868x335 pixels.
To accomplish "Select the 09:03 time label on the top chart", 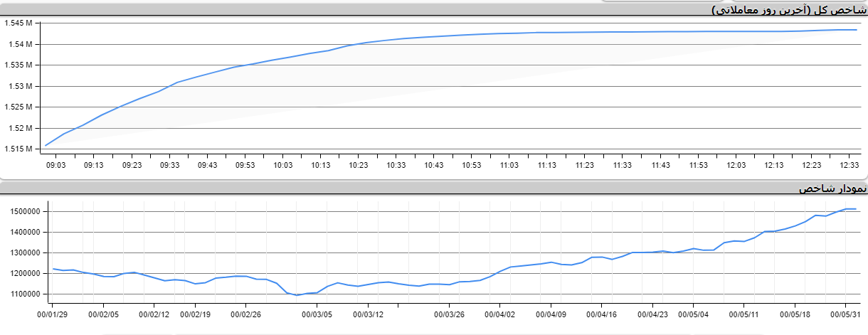I will (56, 165).
